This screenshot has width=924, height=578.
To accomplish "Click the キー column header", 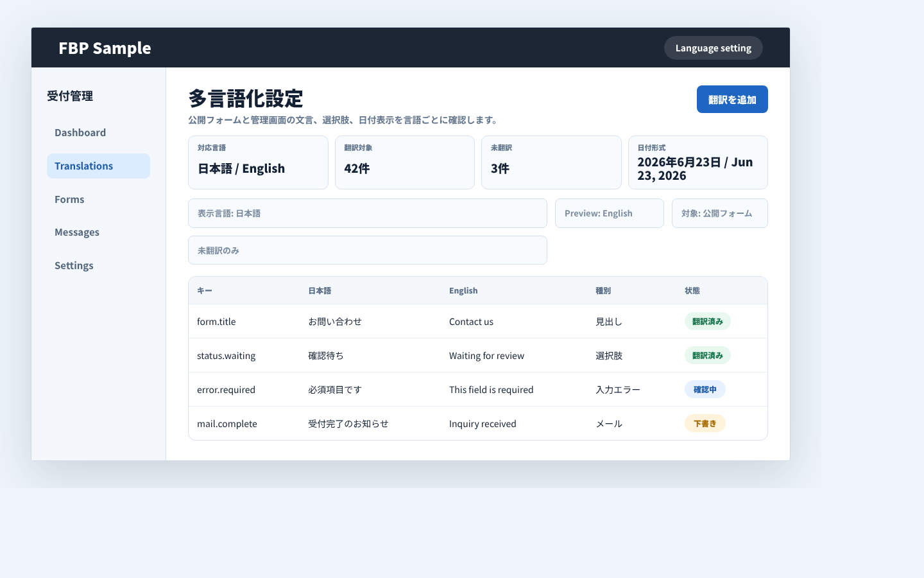I will [205, 291].
